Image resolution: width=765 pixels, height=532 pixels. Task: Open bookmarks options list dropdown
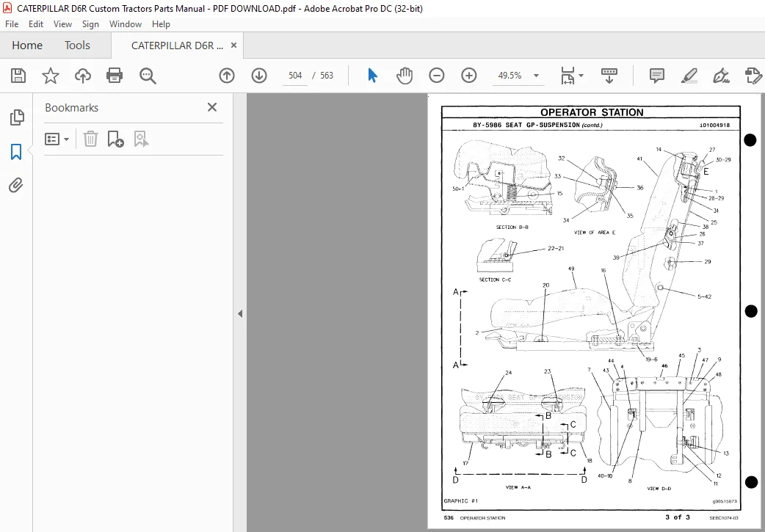pyautogui.click(x=57, y=139)
